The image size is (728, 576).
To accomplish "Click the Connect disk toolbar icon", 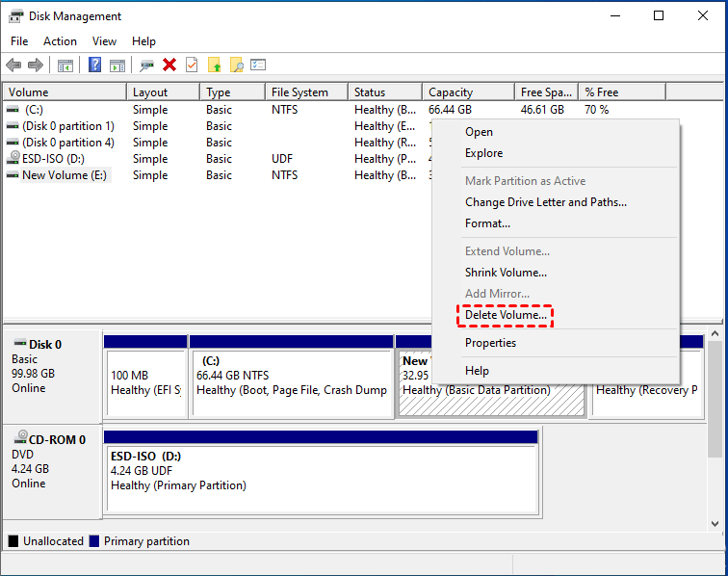I will point(146,65).
